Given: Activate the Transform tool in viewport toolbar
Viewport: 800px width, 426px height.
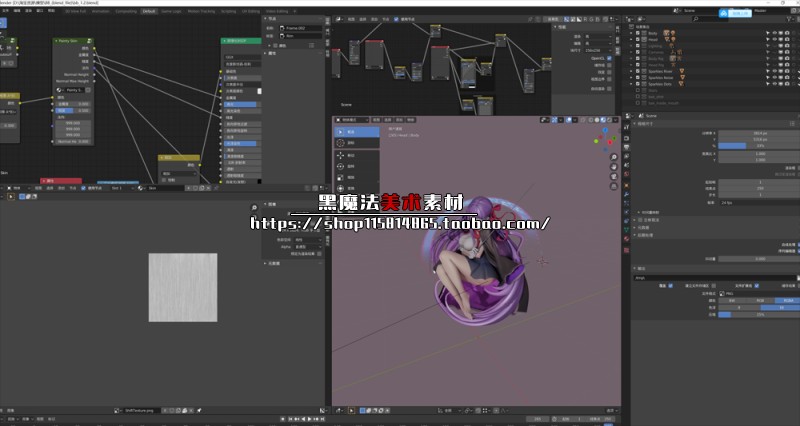Looking at the screenshot, I should pyautogui.click(x=357, y=188).
